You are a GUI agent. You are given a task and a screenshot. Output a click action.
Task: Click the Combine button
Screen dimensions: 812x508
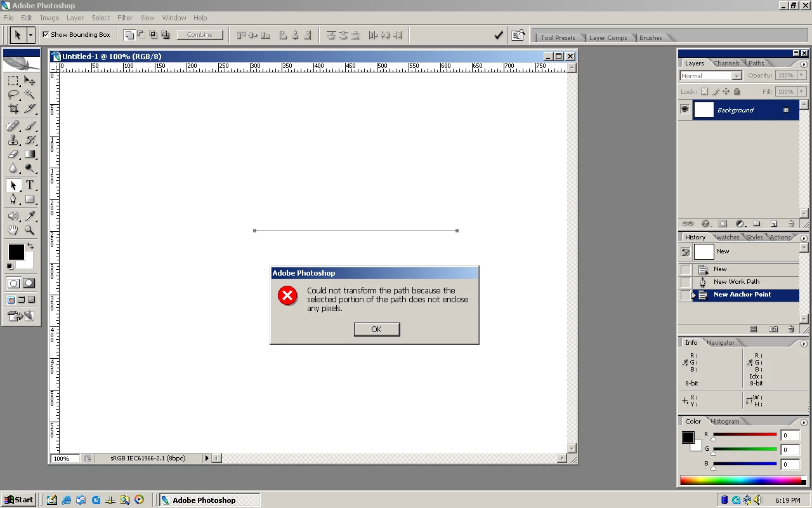pos(200,35)
